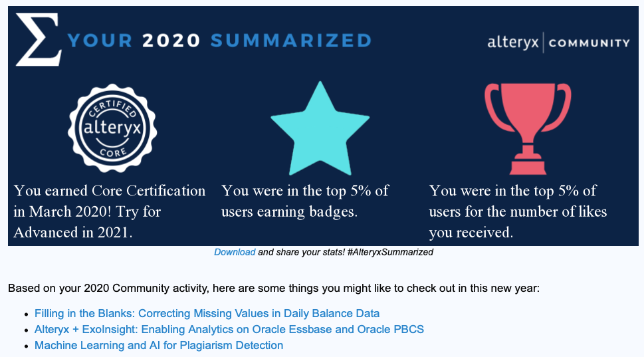Click the top 5% earning badges text

[x=305, y=201]
